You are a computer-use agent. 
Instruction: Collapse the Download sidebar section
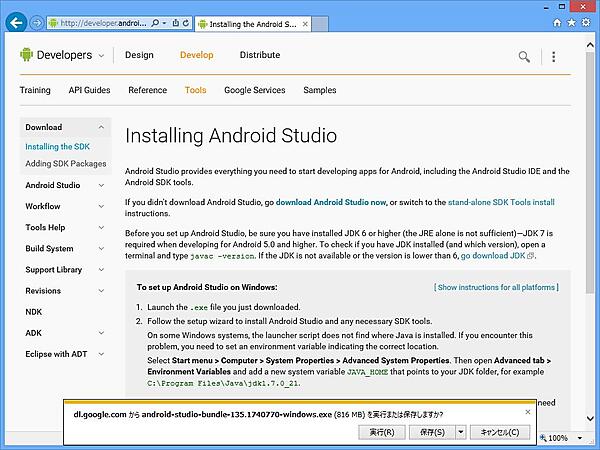(x=101, y=128)
